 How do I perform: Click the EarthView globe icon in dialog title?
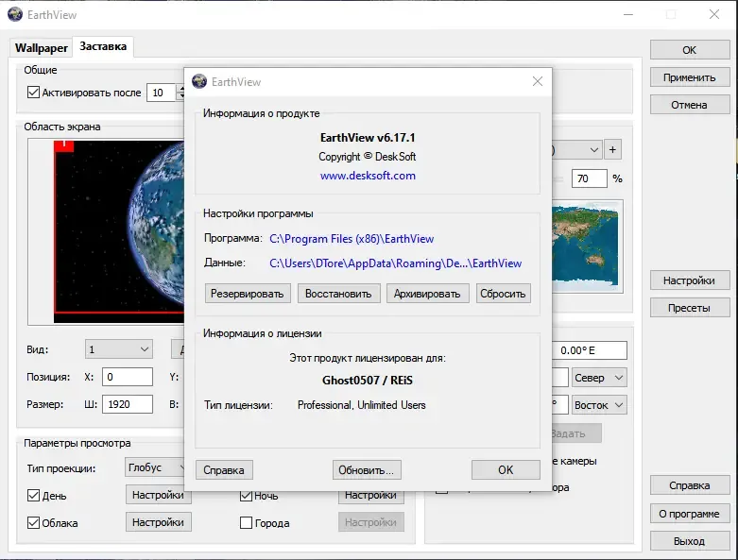pos(199,81)
